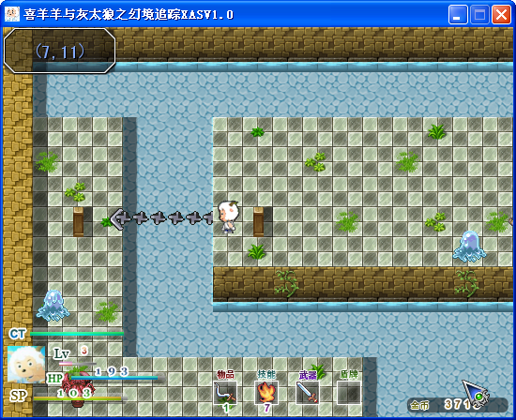516x420 pixels.
Task: Click the sheep portrait in the HUD
Action: point(26,364)
